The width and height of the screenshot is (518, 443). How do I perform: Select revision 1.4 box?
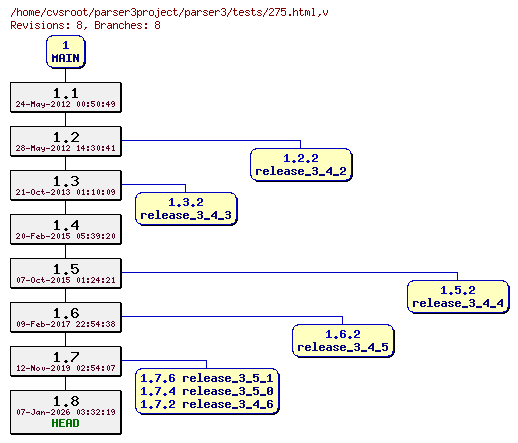[x=66, y=229]
